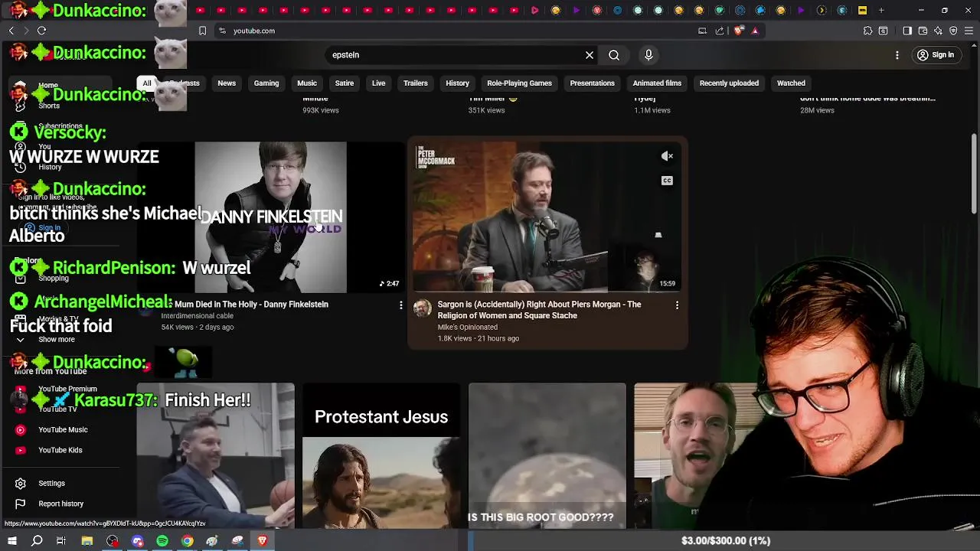Open the 'IS THIS BIG ROOT GOOD????' short
The width and height of the screenshot is (980, 551).
coord(547,456)
